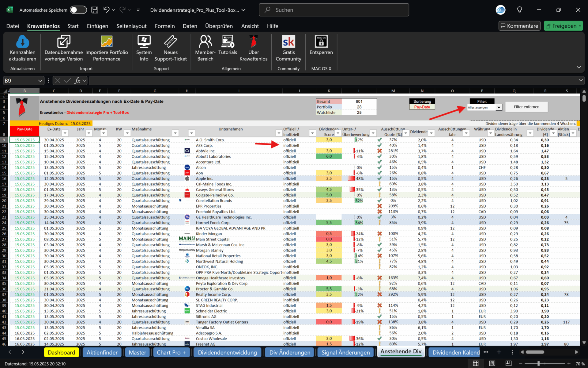Switch to Normal view in status bar

[476, 363]
